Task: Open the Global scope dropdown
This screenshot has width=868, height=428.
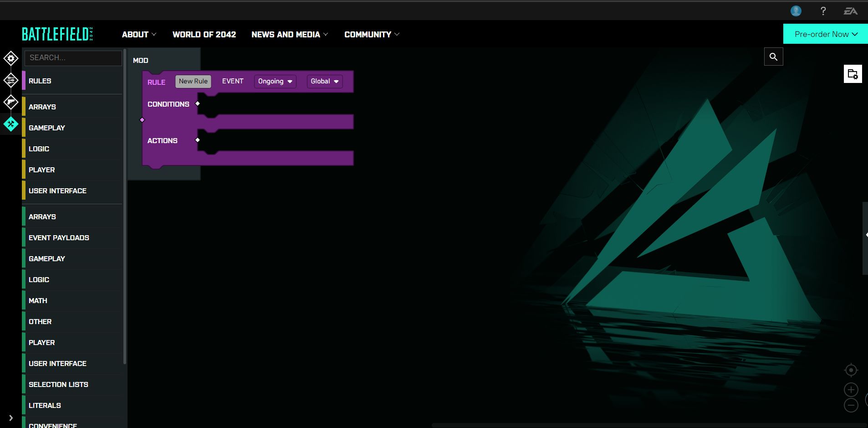Action: [324, 81]
